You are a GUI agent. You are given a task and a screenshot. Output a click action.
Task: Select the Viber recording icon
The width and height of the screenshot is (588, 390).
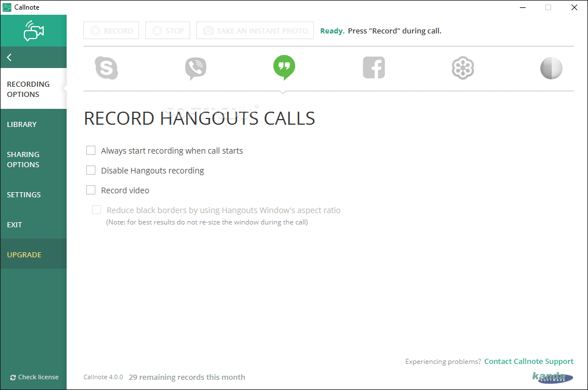[x=196, y=69]
